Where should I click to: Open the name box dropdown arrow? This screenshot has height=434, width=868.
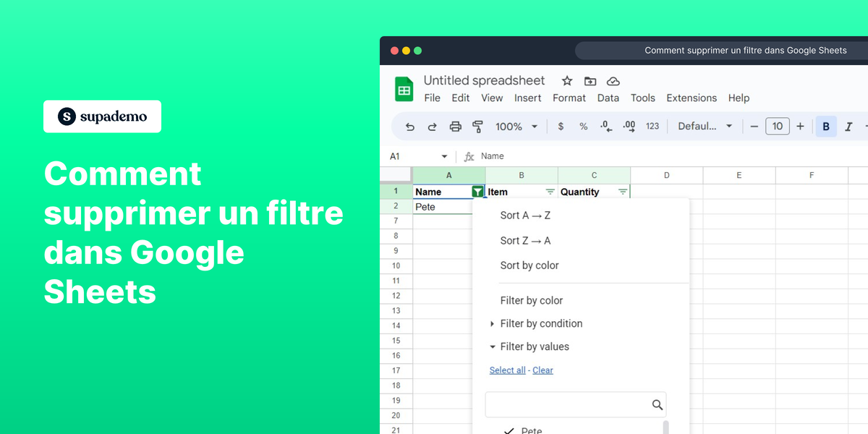444,156
